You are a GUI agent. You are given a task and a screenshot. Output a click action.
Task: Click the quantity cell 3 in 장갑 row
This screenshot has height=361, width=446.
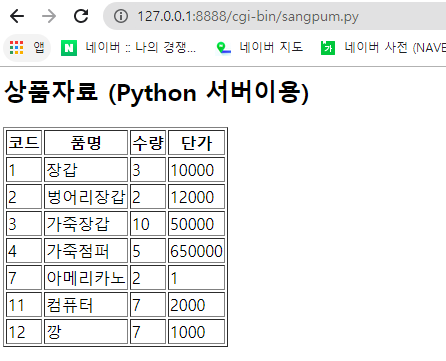click(x=148, y=170)
